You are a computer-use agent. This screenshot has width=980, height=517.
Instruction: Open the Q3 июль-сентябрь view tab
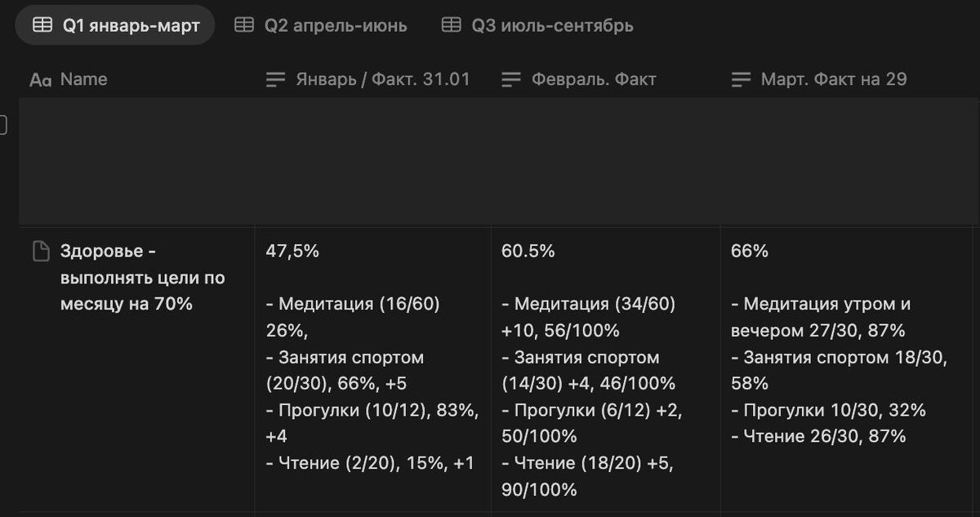(552, 25)
